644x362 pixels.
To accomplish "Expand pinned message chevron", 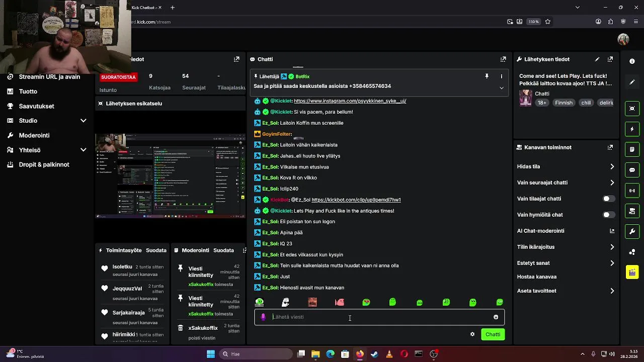I will point(501,88).
